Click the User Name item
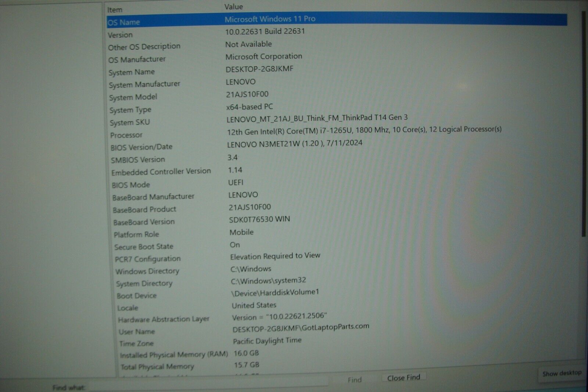 pos(137,332)
